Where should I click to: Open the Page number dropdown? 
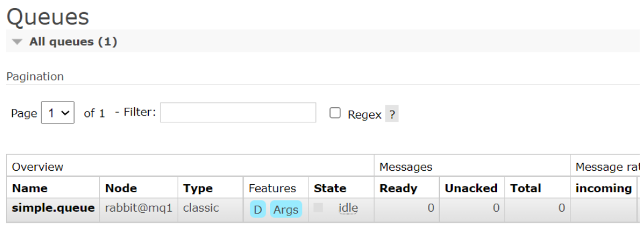(58, 113)
